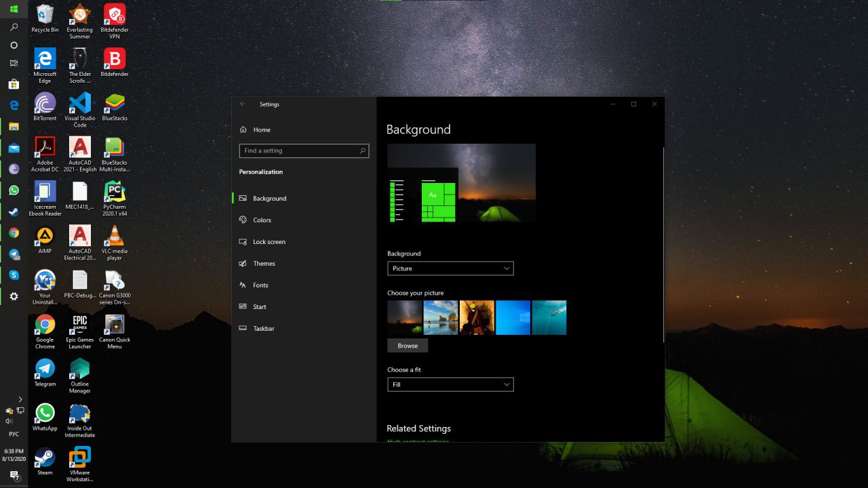The image size is (868, 488).
Task: Select Bitdefender VPN desktop icon
Action: 115,22
